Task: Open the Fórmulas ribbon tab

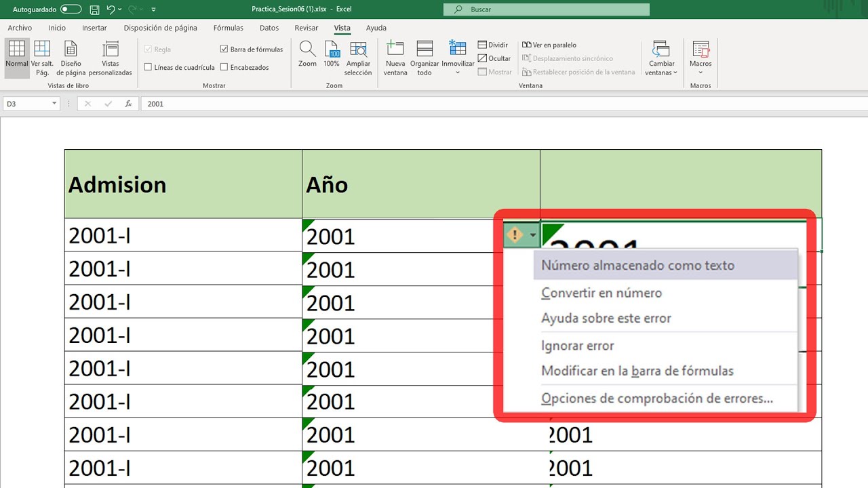Action: [229, 28]
